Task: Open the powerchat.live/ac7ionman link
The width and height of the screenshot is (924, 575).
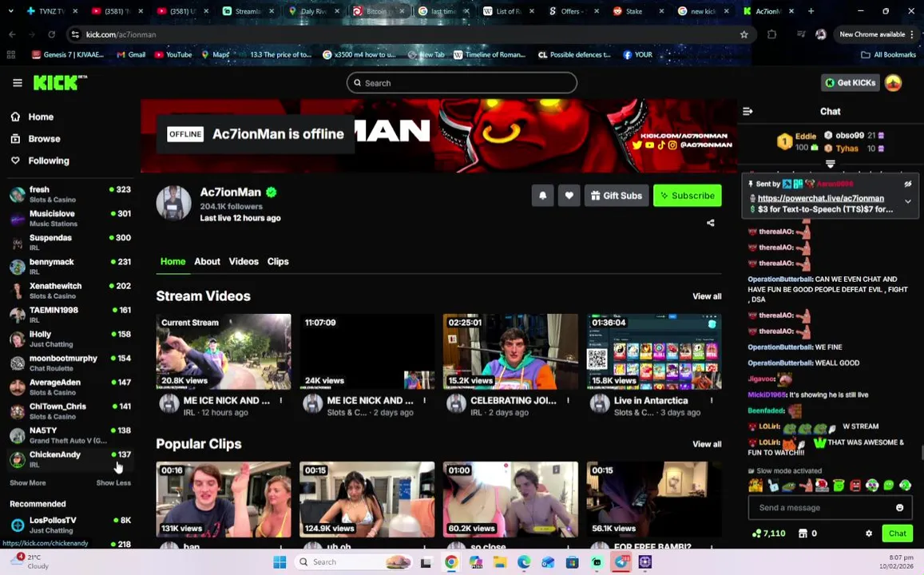Action: pos(820,199)
